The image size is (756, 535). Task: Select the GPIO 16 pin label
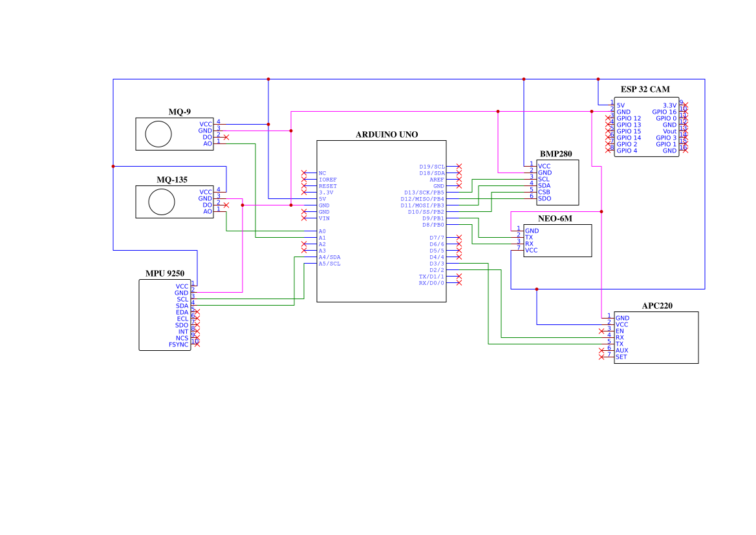click(664, 112)
